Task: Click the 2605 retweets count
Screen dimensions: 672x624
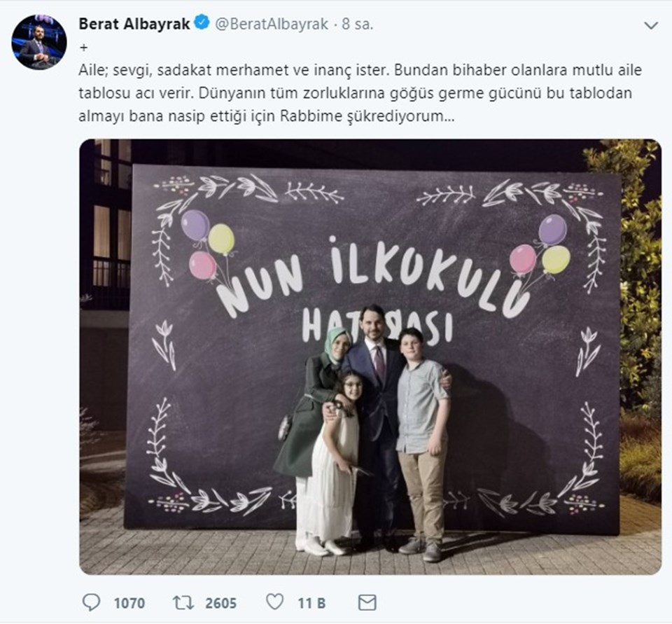Action: tap(220, 604)
